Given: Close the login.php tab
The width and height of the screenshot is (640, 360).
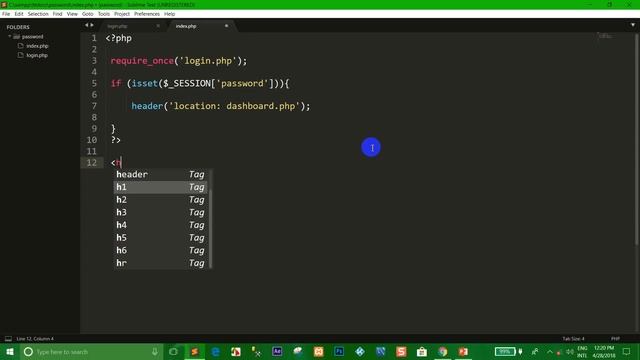Looking at the screenshot, I should point(158,26).
